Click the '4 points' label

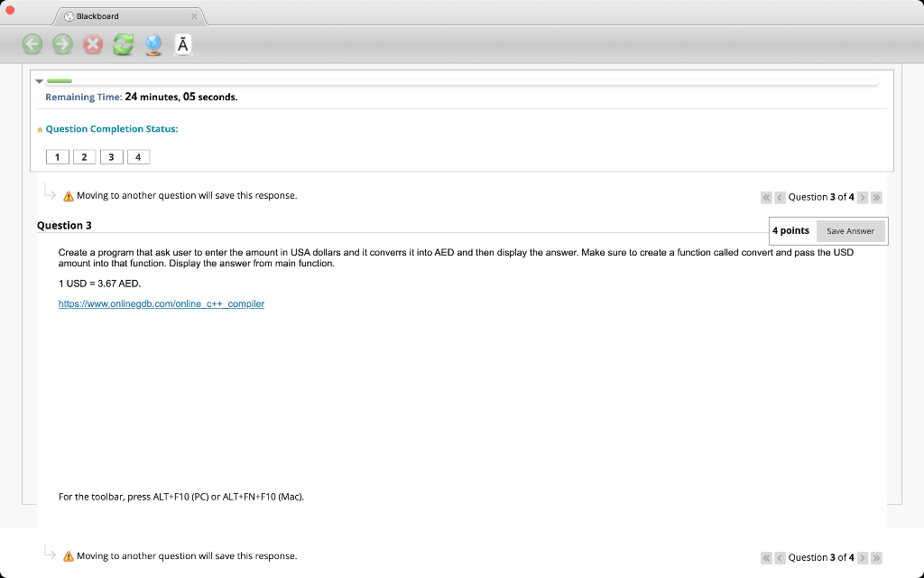click(790, 230)
